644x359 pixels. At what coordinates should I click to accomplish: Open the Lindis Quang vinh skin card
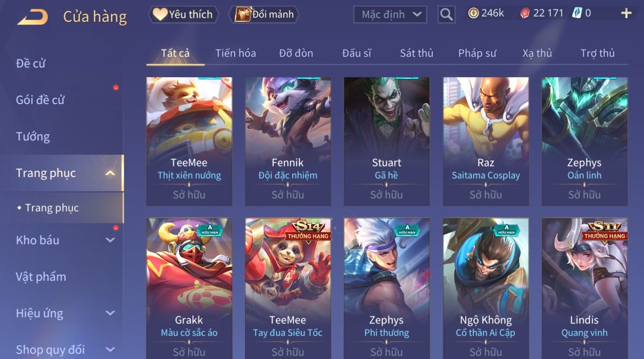pos(585,288)
